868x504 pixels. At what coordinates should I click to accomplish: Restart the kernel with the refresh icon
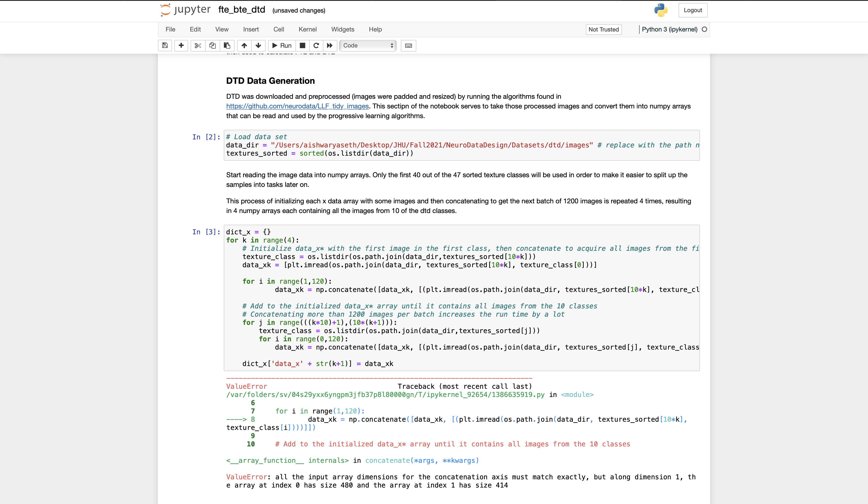tap(316, 46)
